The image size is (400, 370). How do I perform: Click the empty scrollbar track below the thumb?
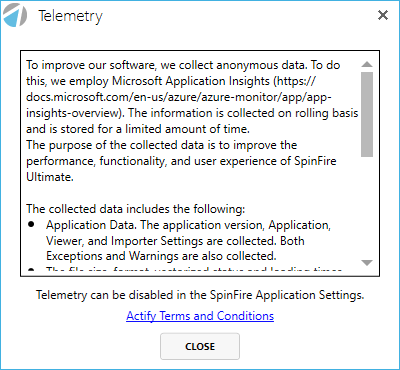pos(367,207)
